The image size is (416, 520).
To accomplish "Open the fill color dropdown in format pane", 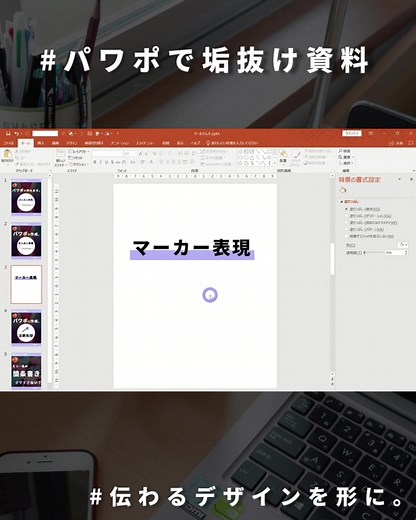I will coord(403,245).
